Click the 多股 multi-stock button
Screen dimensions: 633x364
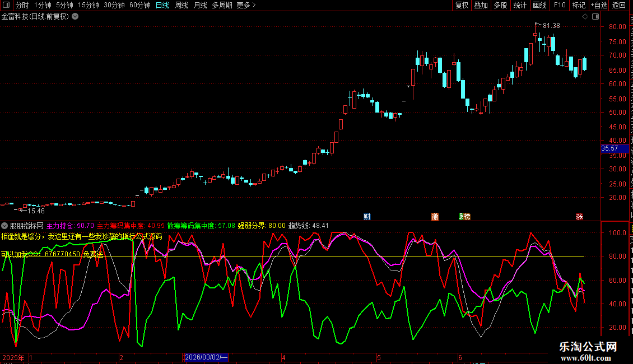pyautogui.click(x=500, y=5)
